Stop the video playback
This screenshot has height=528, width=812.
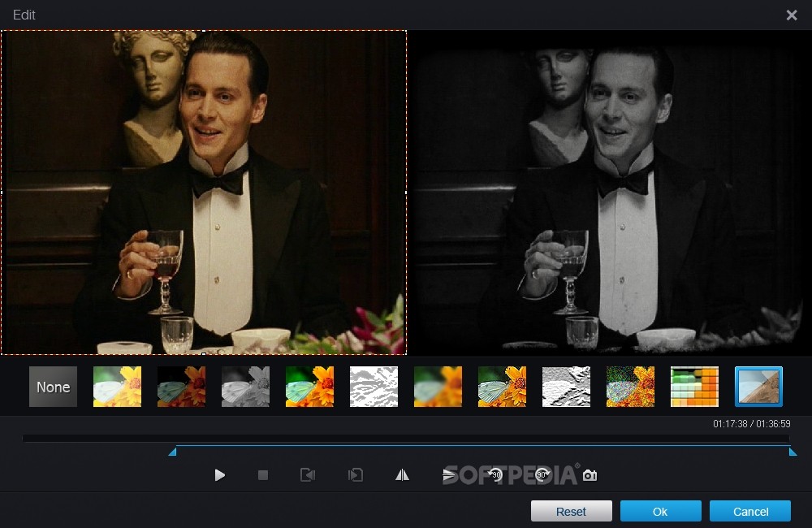(x=263, y=474)
